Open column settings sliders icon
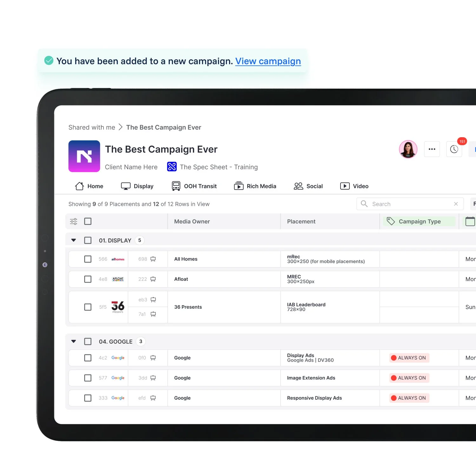The width and height of the screenshot is (476, 471). tap(74, 221)
